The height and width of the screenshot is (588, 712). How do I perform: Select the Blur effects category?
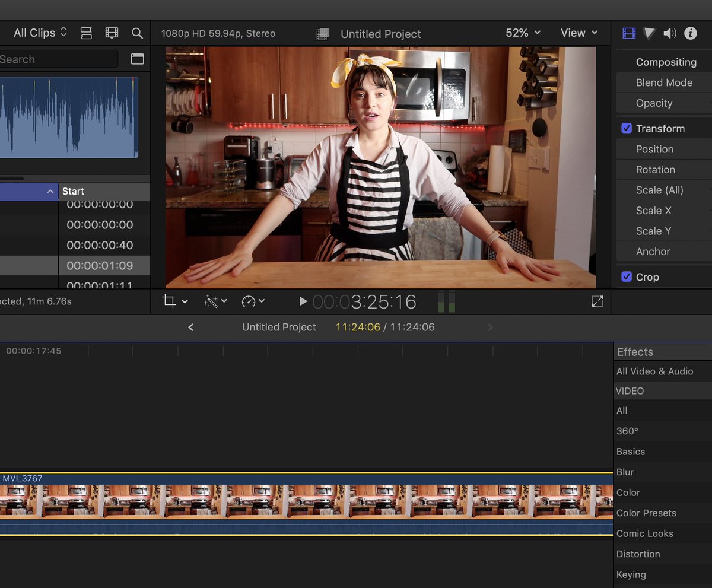(625, 472)
